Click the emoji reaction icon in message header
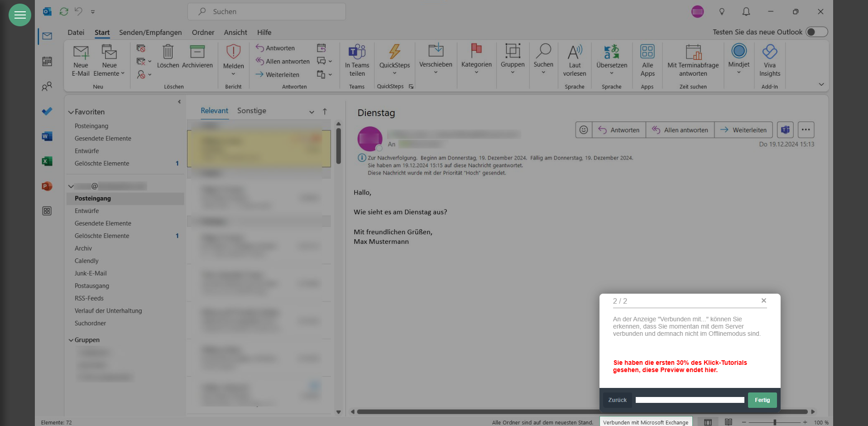Screen dimensions: 868x426 [584, 130]
